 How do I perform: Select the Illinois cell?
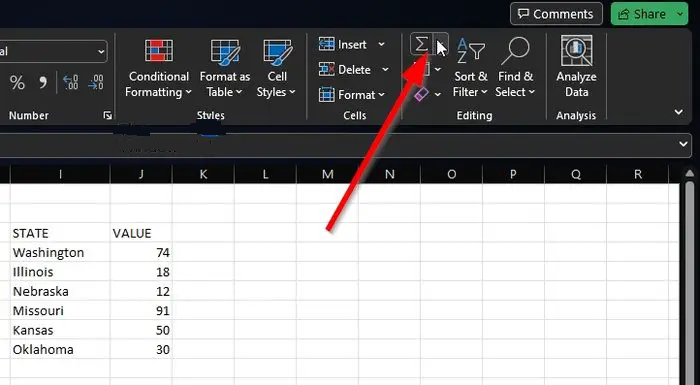click(60, 272)
